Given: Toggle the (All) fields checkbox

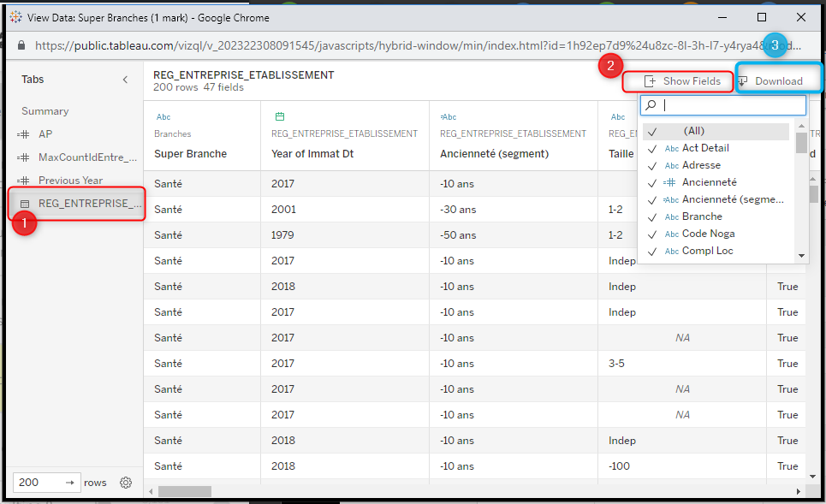Looking at the screenshot, I should click(652, 132).
